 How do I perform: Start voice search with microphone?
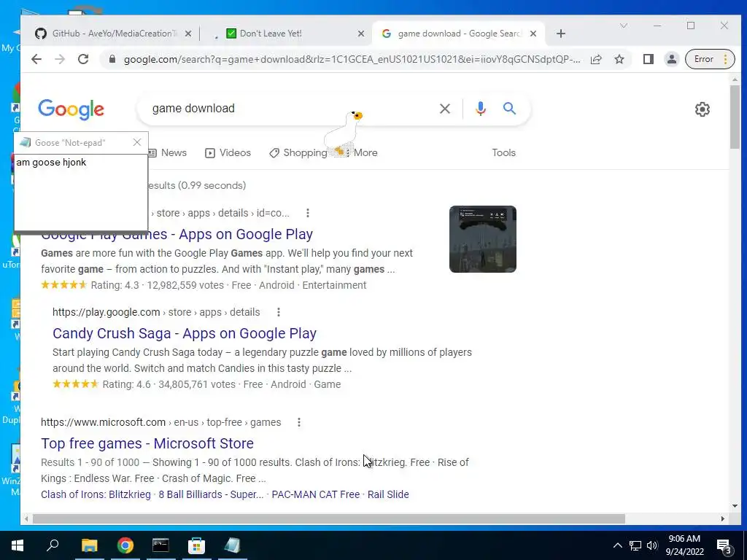click(481, 109)
